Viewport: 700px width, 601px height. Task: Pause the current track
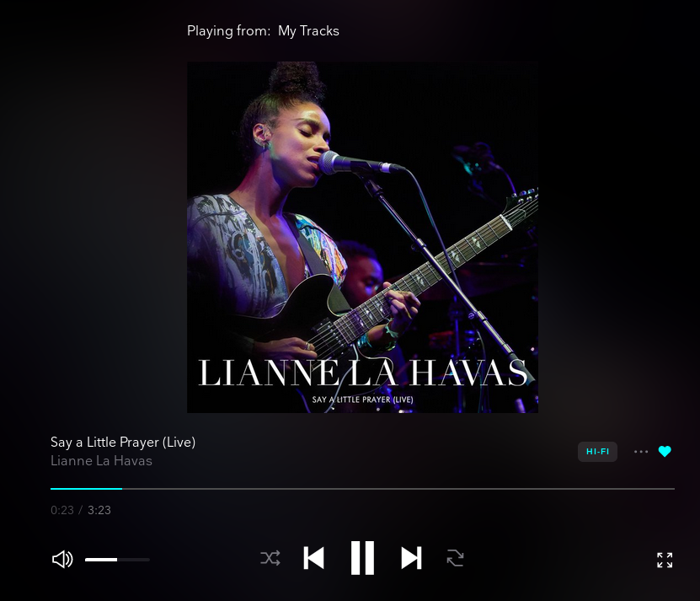362,558
